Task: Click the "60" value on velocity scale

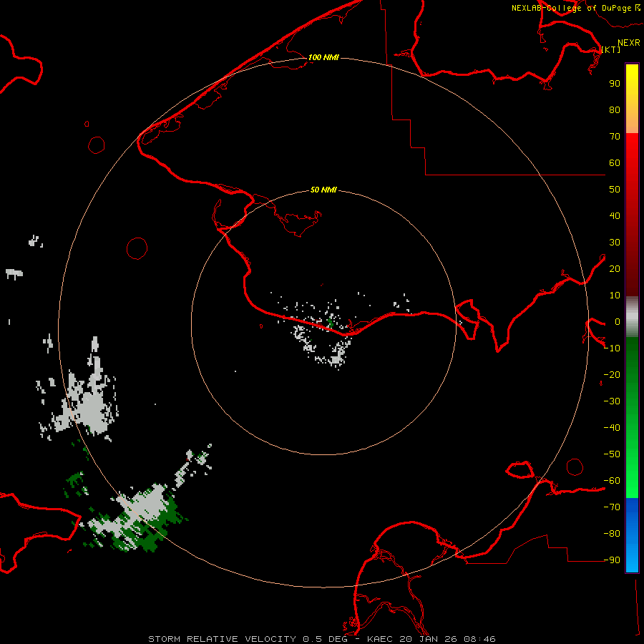Action: coord(615,163)
